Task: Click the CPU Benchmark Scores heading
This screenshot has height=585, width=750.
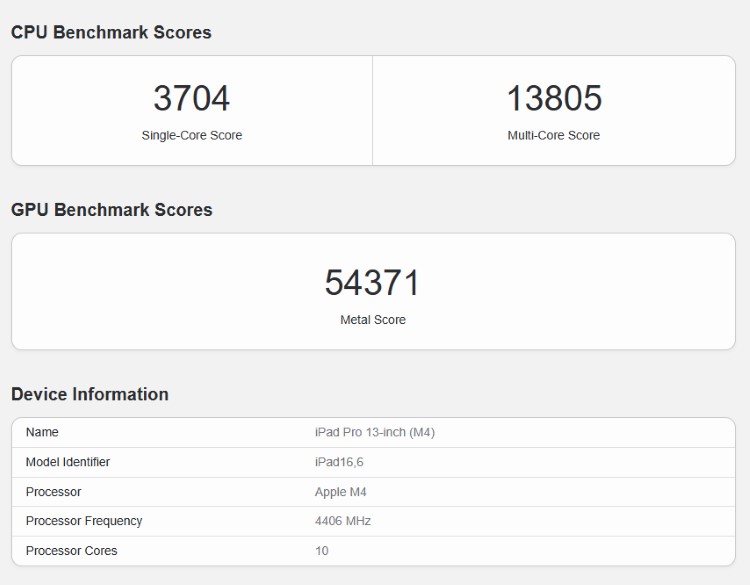Action: [x=111, y=33]
